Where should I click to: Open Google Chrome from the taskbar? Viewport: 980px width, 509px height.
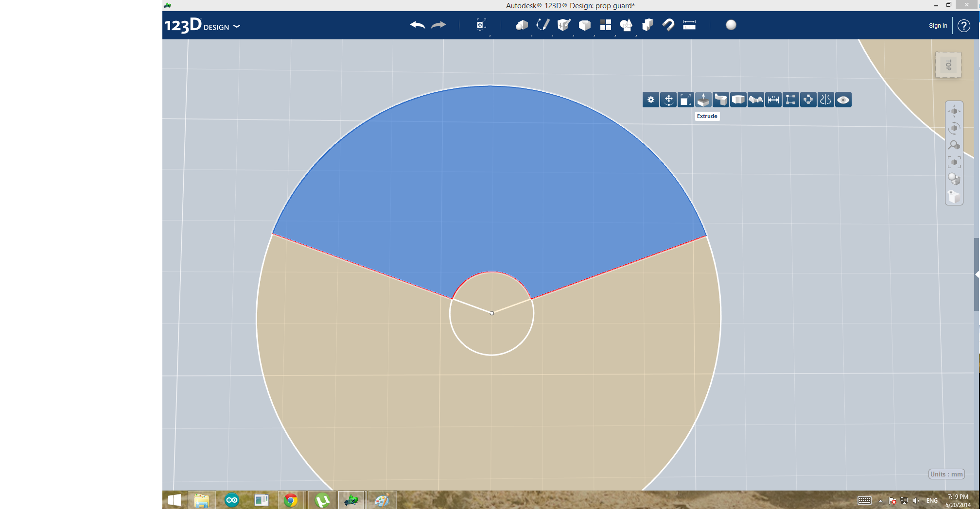coord(291,500)
